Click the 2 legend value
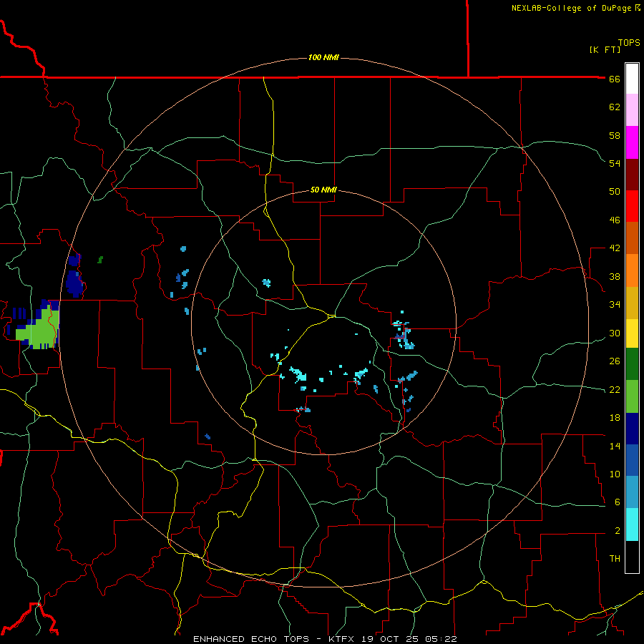The image size is (644, 644). [x=617, y=531]
